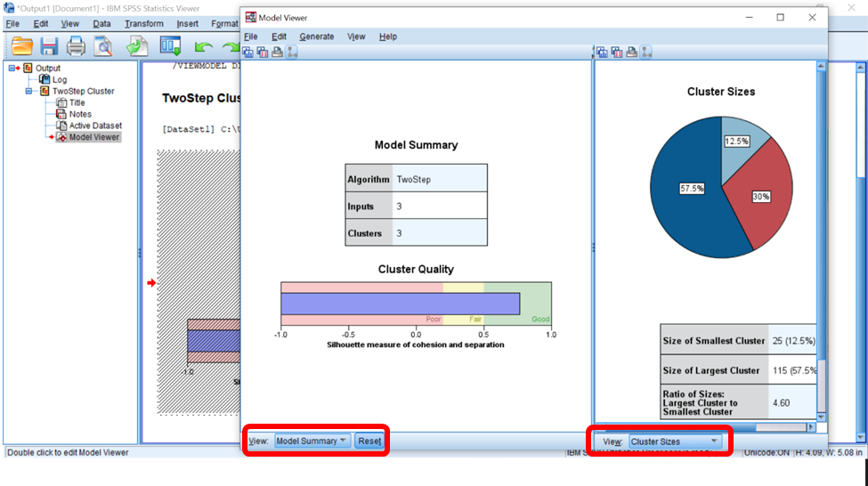Viewport: 868px width, 486px height.
Task: Click the 'Cluster Sizes' chart title
Action: coord(721,92)
